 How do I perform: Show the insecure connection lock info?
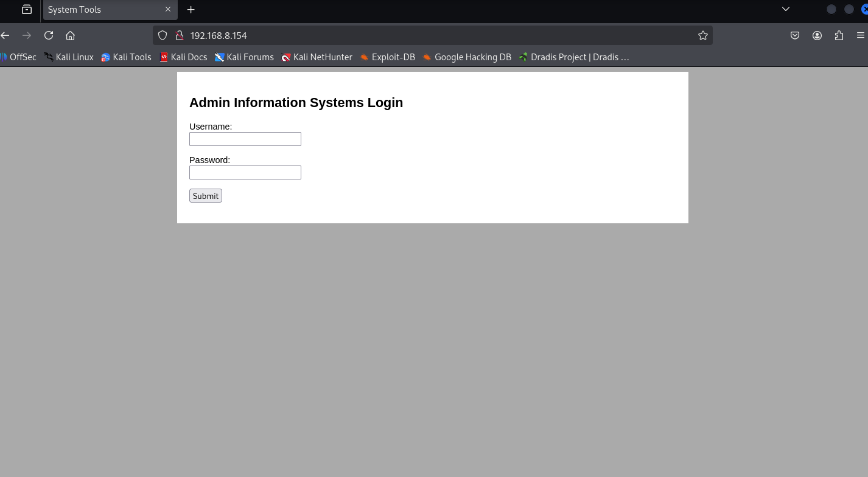(180, 35)
